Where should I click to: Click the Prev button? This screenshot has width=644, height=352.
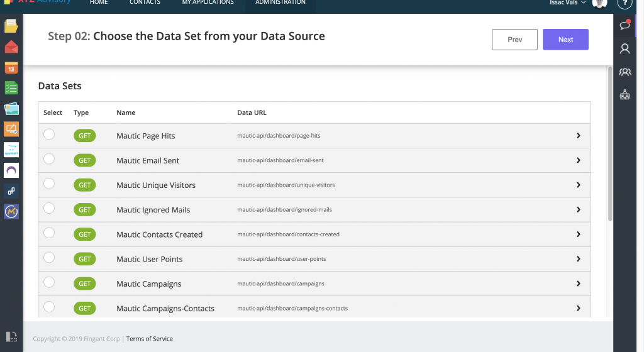(514, 40)
